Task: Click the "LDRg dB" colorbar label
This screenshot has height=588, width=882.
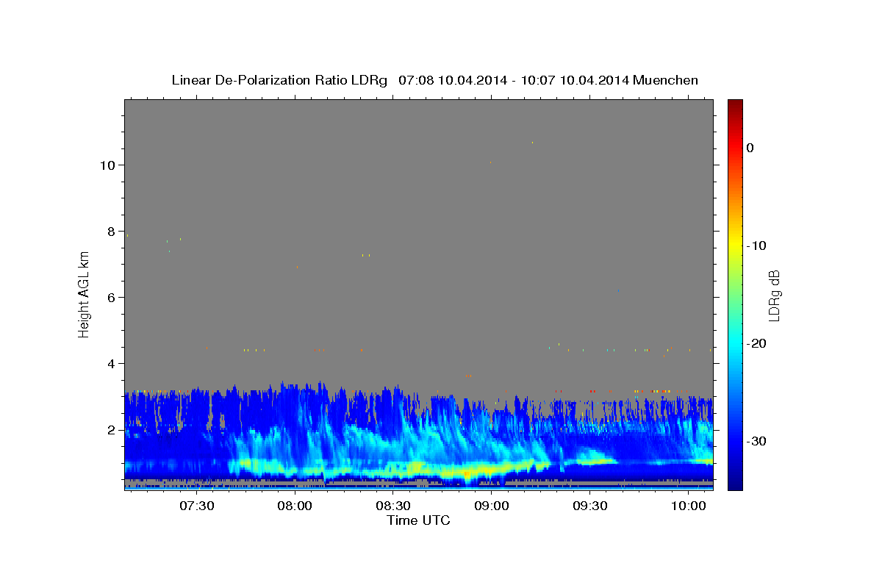Action: (x=774, y=295)
